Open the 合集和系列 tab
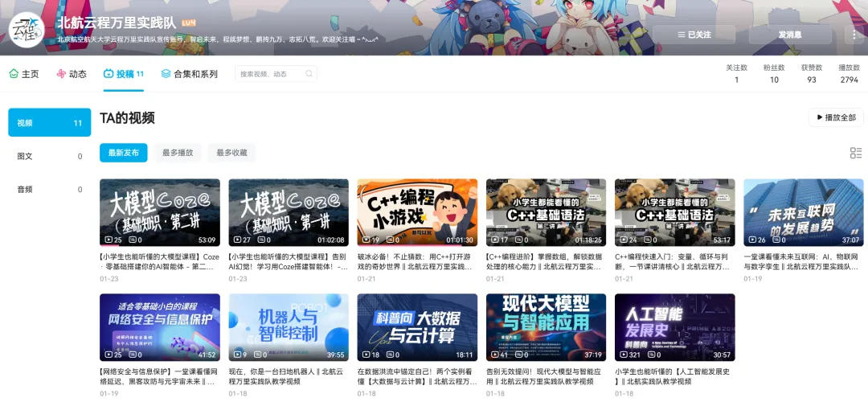The height and width of the screenshot is (406, 868). pos(190,74)
